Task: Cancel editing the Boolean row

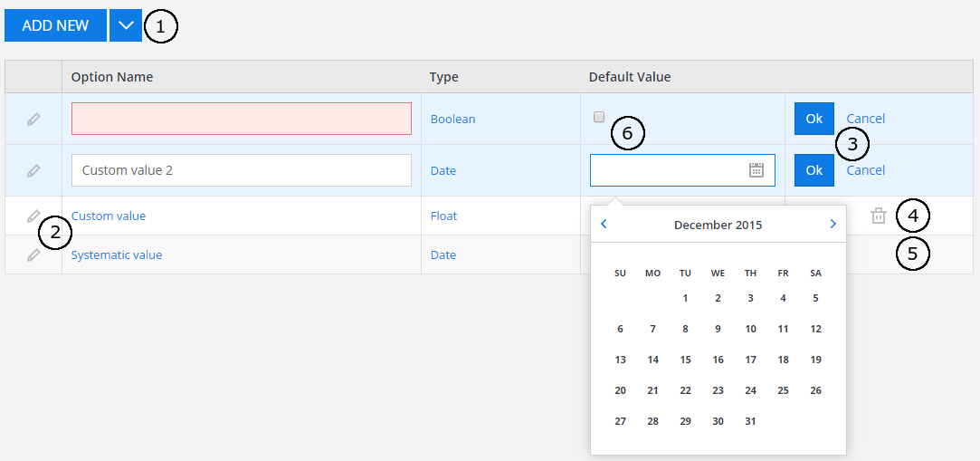Action: 865,119
